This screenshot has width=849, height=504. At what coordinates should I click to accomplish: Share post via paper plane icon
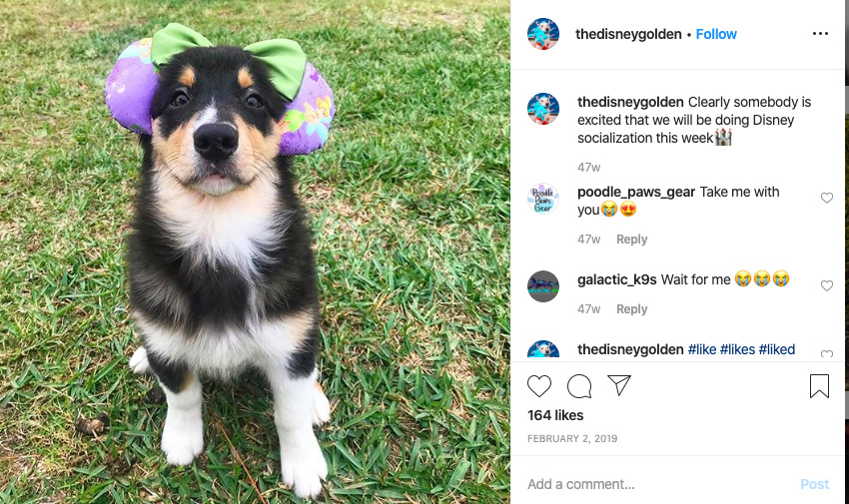[619, 385]
